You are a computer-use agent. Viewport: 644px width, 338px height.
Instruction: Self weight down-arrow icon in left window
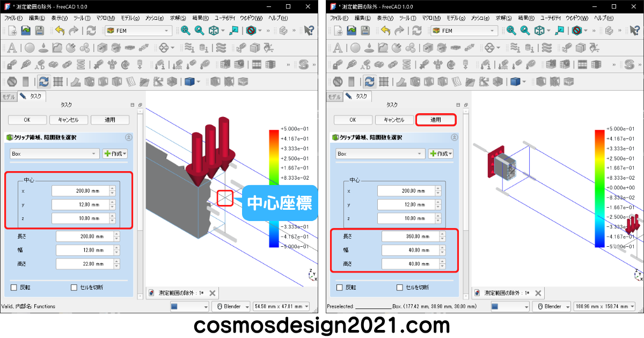(x=139, y=65)
